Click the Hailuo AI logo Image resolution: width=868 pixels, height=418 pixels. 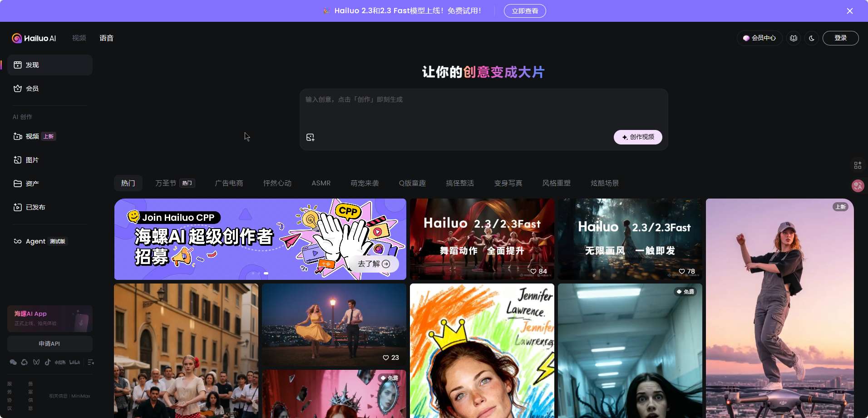[x=34, y=38]
